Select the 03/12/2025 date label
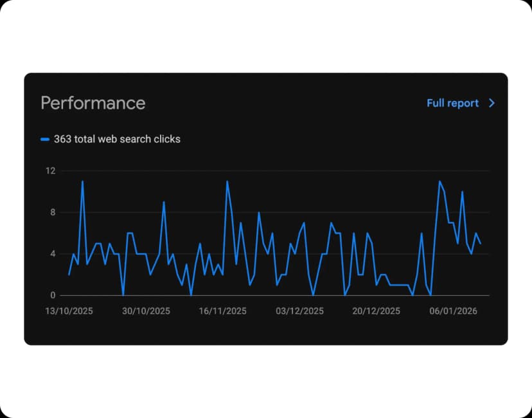Image resolution: width=532 pixels, height=418 pixels. (299, 311)
